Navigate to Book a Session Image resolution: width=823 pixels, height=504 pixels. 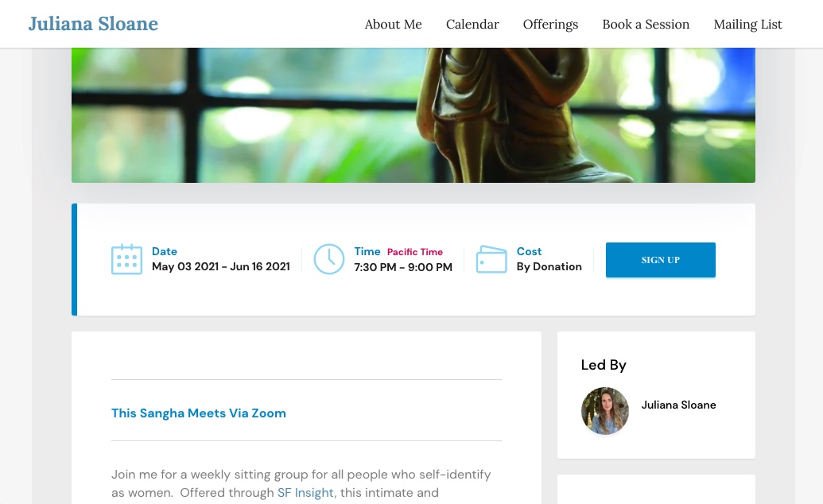point(646,24)
